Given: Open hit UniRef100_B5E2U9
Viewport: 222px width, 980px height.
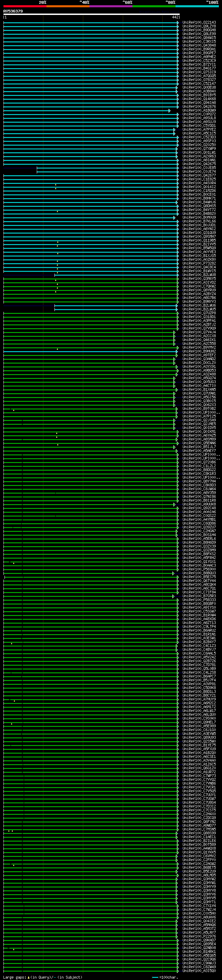Looking at the screenshot, I should point(199,871).
